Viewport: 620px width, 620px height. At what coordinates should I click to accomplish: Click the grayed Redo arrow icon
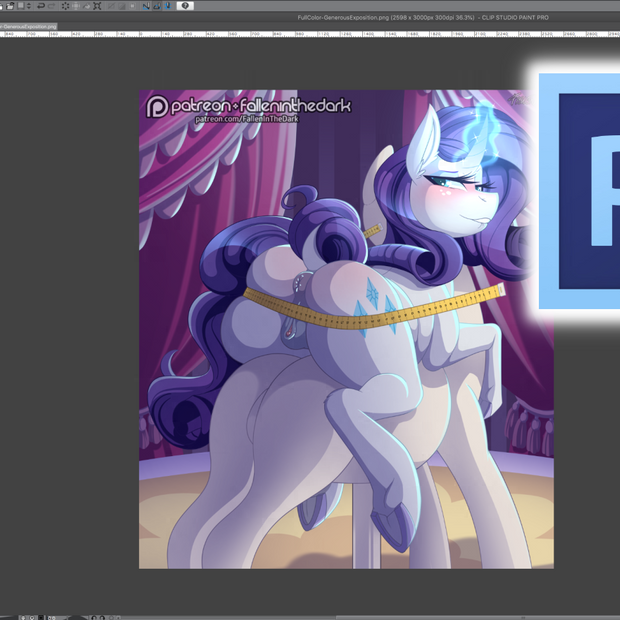[x=52, y=6]
